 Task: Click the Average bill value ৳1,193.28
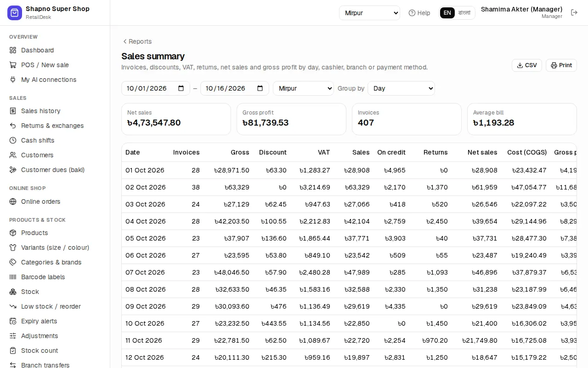(493, 123)
